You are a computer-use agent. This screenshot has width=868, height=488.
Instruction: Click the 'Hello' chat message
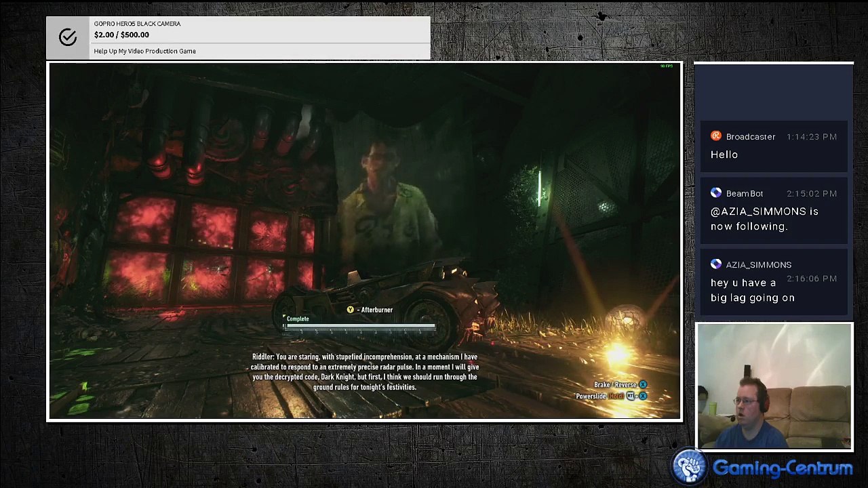(724, 155)
